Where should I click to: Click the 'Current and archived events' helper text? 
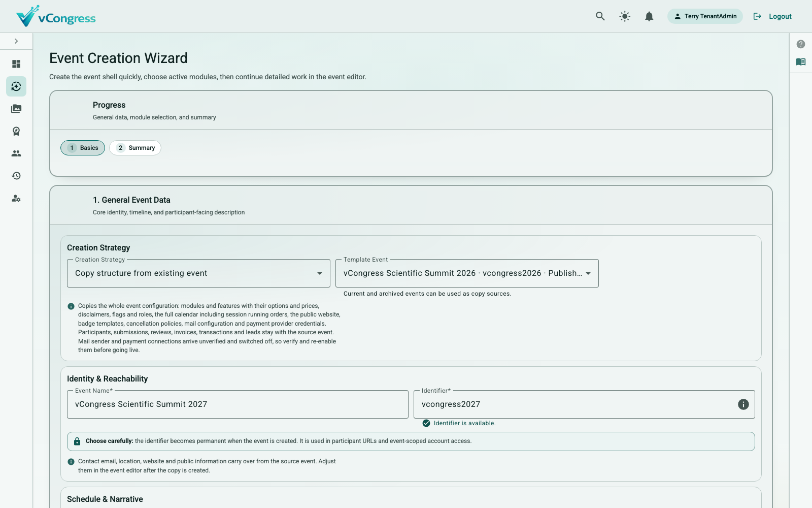[x=427, y=294]
